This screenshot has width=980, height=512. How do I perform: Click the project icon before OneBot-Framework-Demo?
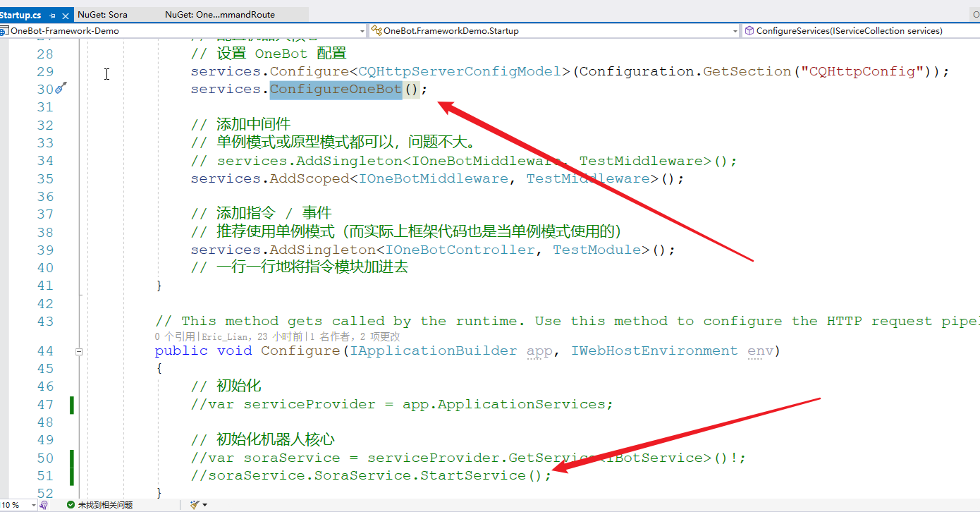(x=4, y=30)
